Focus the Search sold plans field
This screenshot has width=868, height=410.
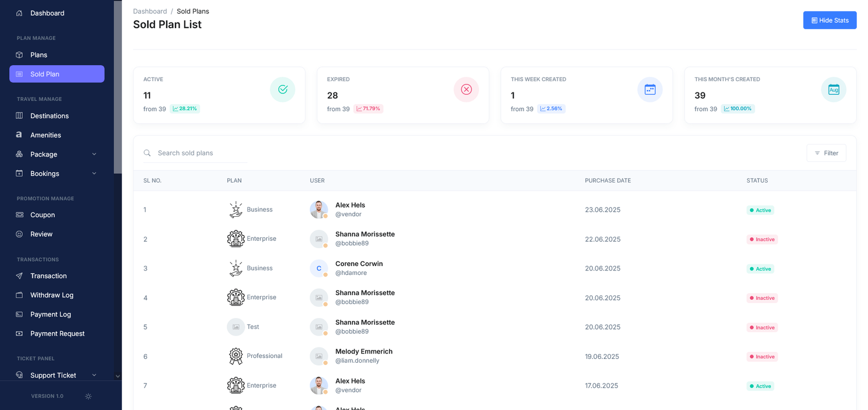pos(201,153)
